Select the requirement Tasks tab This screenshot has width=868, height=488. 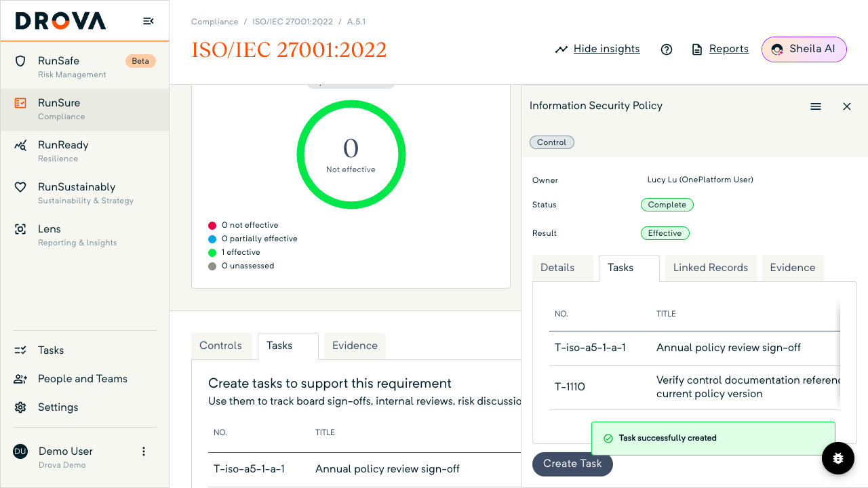[x=288, y=346]
